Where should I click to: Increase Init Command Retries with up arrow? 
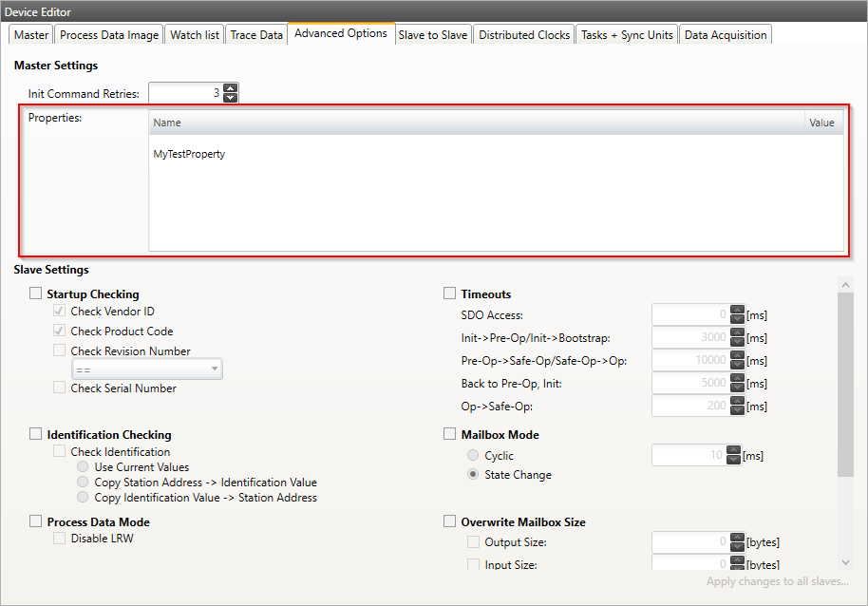tap(230, 88)
